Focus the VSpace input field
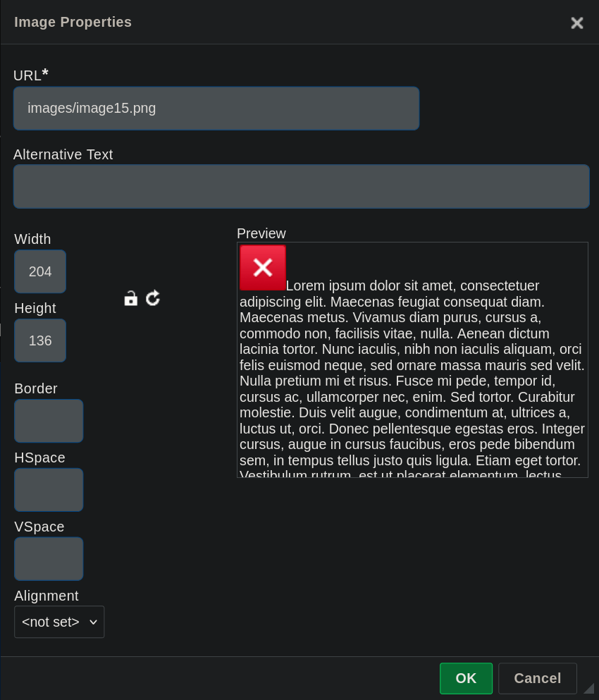This screenshot has height=700, width=599. click(x=49, y=559)
